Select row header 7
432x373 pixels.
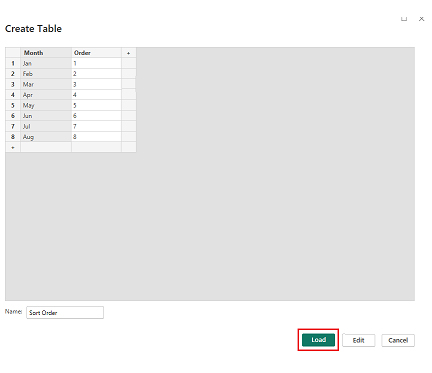[x=13, y=126]
